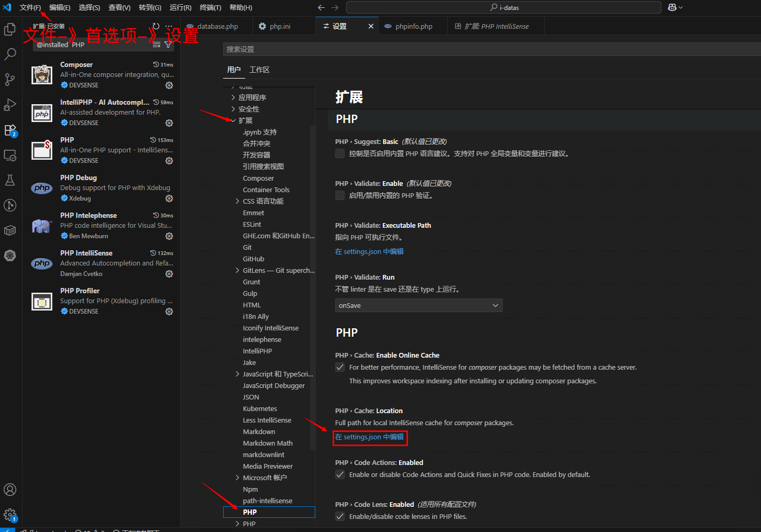Collapse 扩展 in settings tree

233,120
